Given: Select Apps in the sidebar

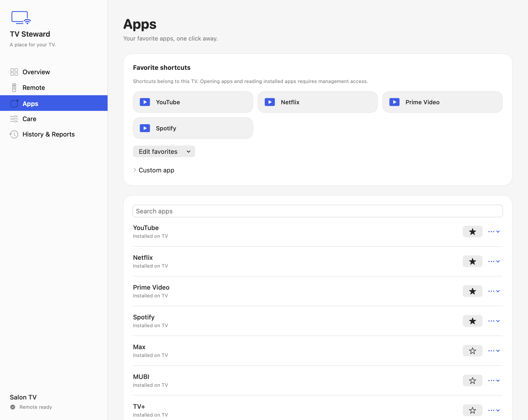Looking at the screenshot, I should 54,103.
